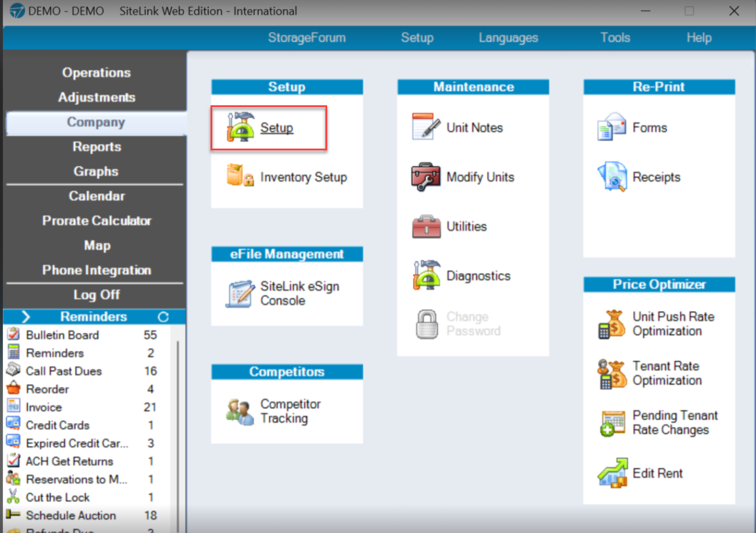Click the Schedule Auction gavel icon
756x533 pixels.
pos(13,515)
